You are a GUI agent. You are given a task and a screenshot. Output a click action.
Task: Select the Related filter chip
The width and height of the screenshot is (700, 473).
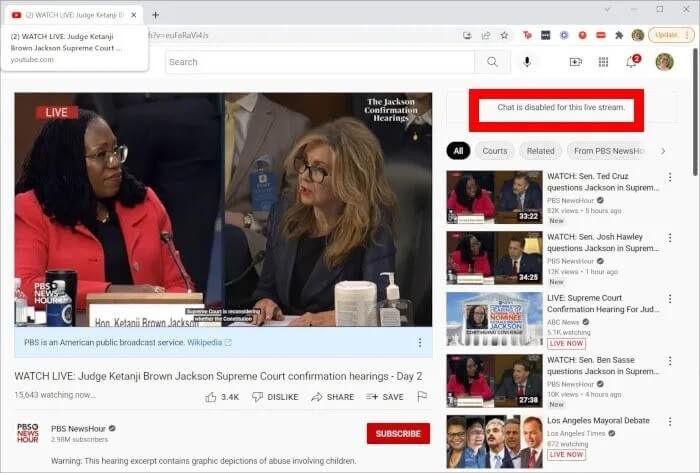(540, 151)
